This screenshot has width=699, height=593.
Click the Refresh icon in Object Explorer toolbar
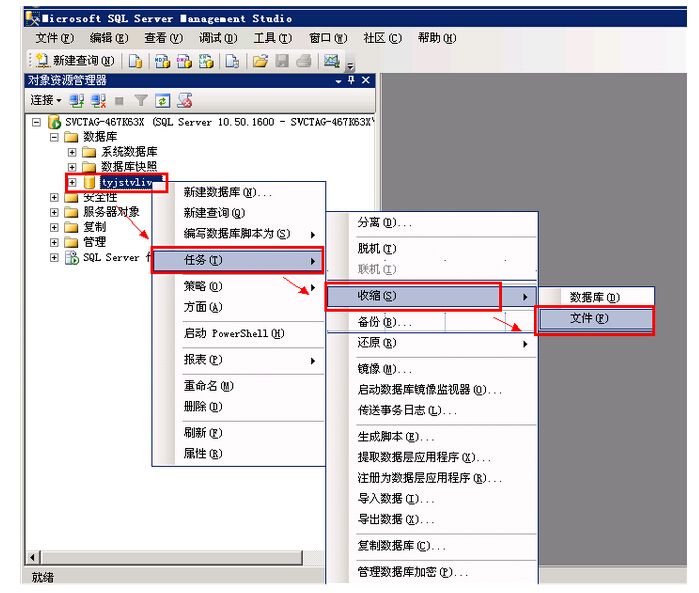pyautogui.click(x=162, y=101)
